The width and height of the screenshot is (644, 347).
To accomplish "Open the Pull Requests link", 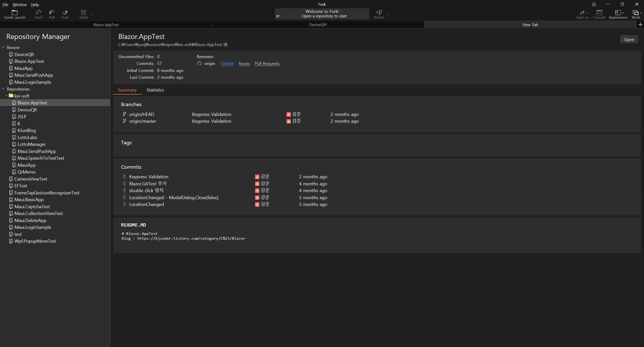I will coord(267,63).
